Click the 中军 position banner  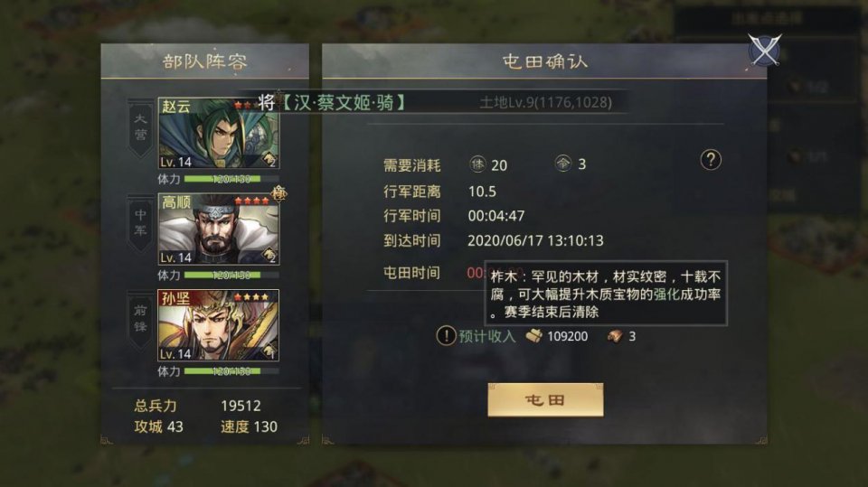point(141,224)
